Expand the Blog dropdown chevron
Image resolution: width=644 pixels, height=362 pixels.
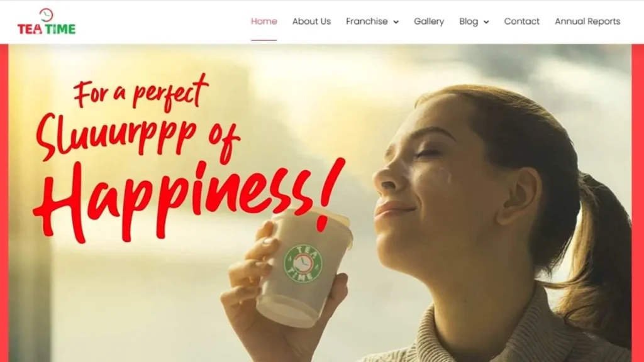[486, 22]
